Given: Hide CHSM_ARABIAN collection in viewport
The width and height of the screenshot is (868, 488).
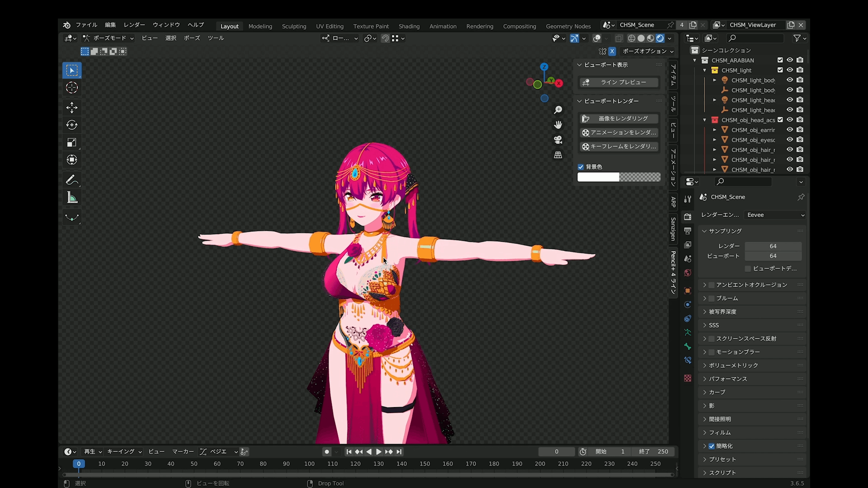Looking at the screenshot, I should click(x=790, y=60).
